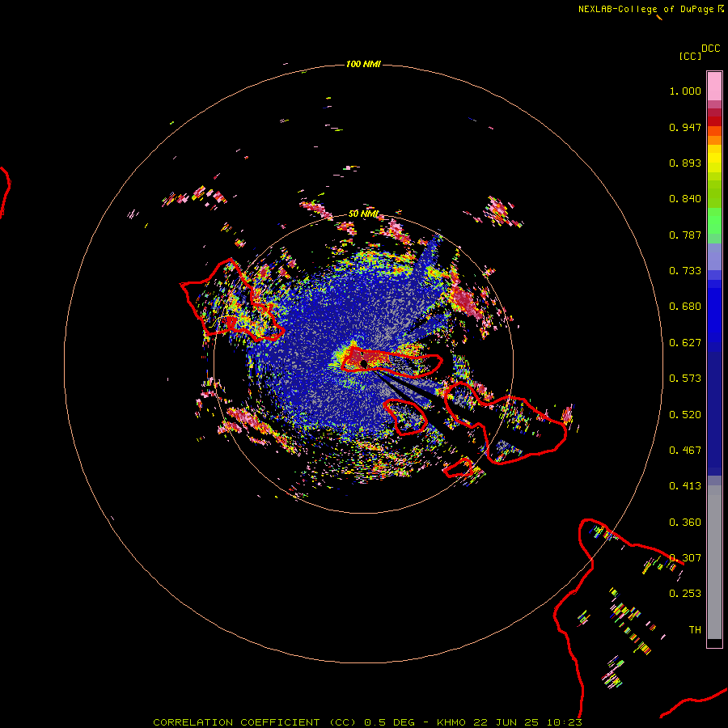
Task: Click the 0.947 scale value
Action: [x=685, y=127]
